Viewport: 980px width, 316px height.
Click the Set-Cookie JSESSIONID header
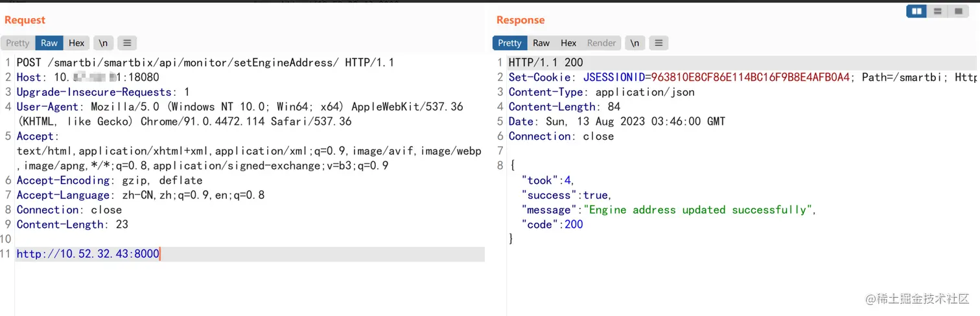point(742,78)
